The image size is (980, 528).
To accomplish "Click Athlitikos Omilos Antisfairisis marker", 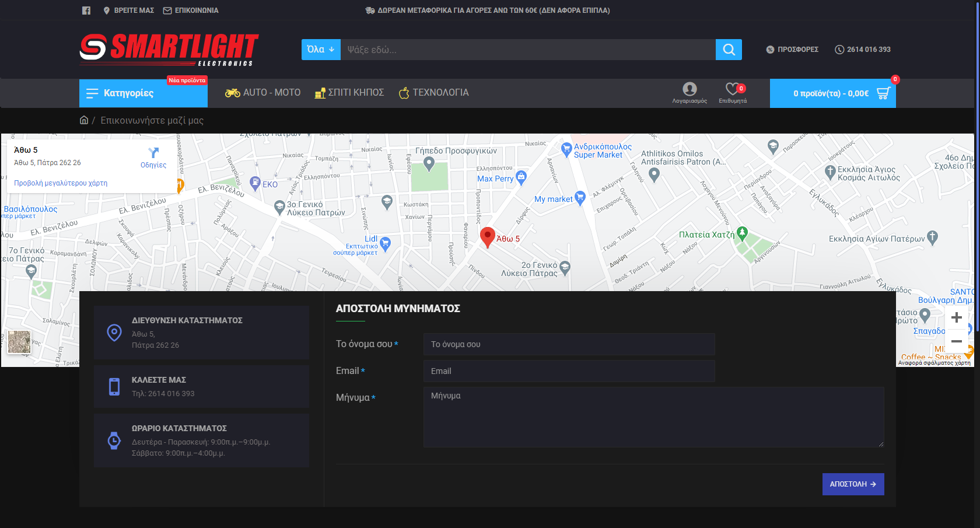I will [654, 174].
